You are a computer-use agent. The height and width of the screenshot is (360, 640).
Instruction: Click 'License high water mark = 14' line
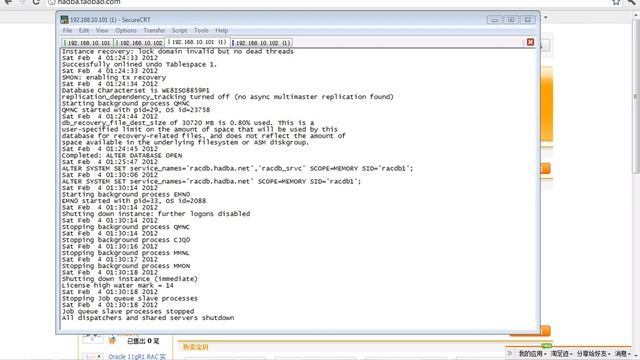[118, 286]
